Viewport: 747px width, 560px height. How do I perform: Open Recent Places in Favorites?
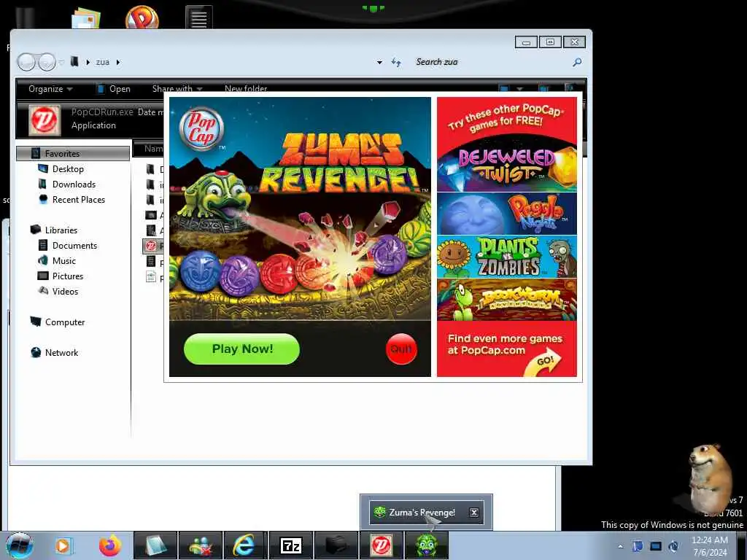click(x=79, y=200)
